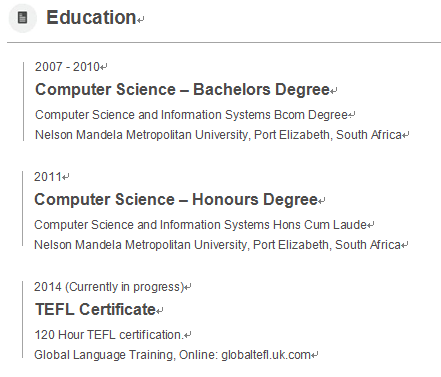Click the Education heading text
This screenshot has width=441, height=377.
[91, 18]
